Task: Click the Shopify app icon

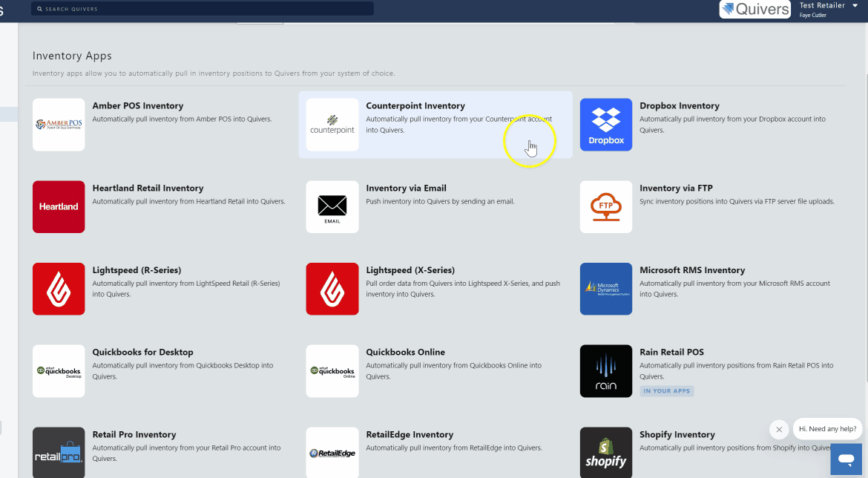Action: click(x=606, y=453)
